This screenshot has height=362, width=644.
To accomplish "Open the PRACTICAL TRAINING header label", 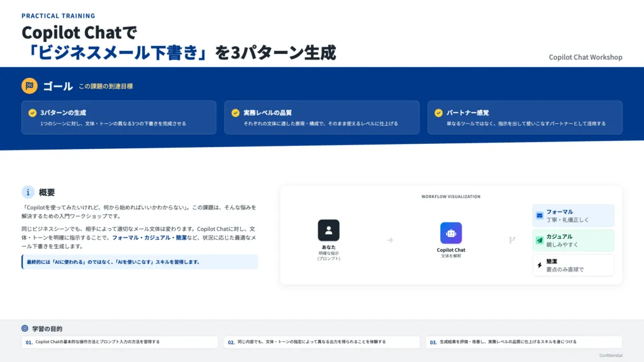I will click(58, 15).
